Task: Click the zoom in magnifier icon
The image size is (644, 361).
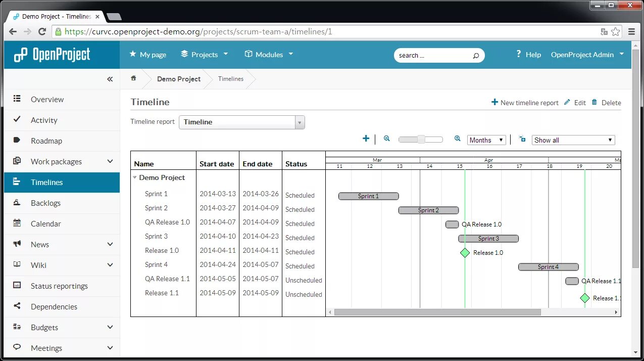Action: [458, 139]
